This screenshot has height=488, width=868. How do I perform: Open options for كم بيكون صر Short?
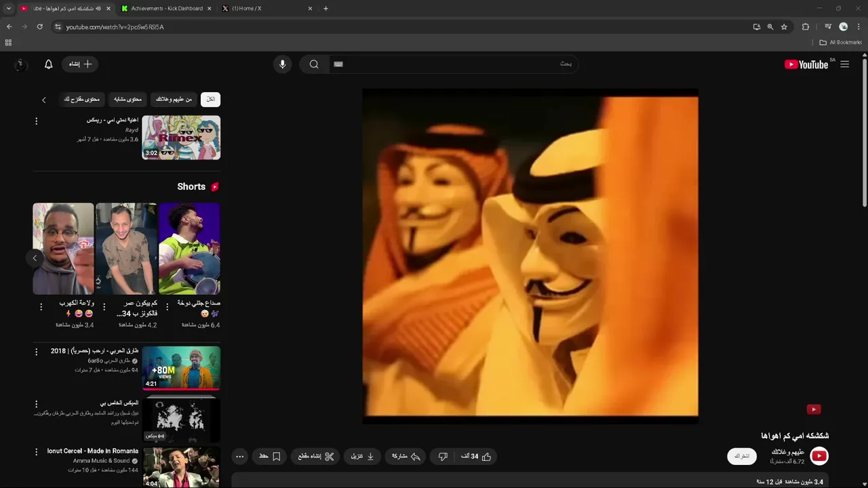tap(104, 307)
